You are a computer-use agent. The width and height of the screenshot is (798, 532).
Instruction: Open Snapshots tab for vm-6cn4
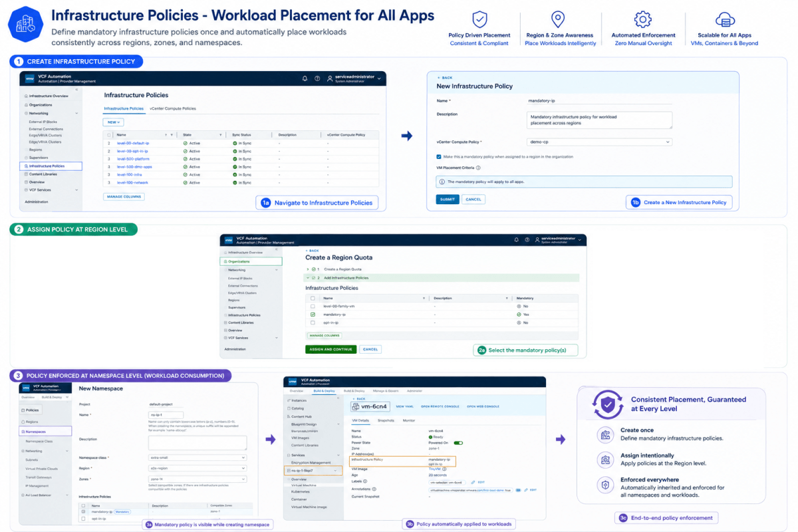(x=386, y=420)
